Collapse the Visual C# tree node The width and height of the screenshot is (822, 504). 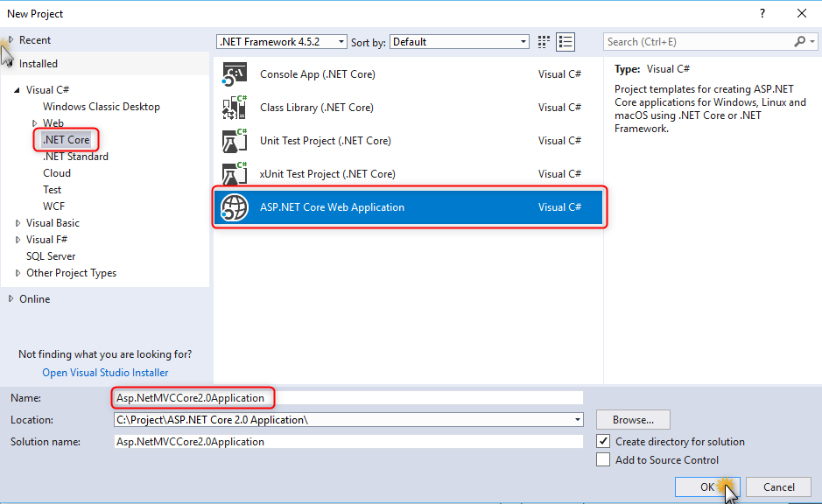(x=18, y=89)
